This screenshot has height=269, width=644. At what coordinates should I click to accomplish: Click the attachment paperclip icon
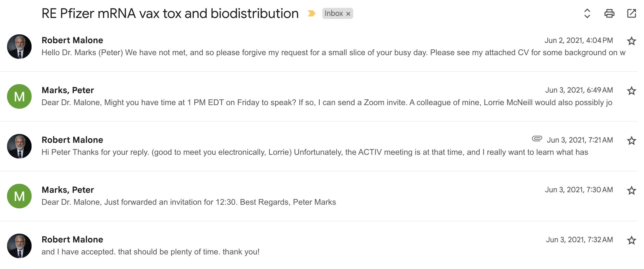537,139
